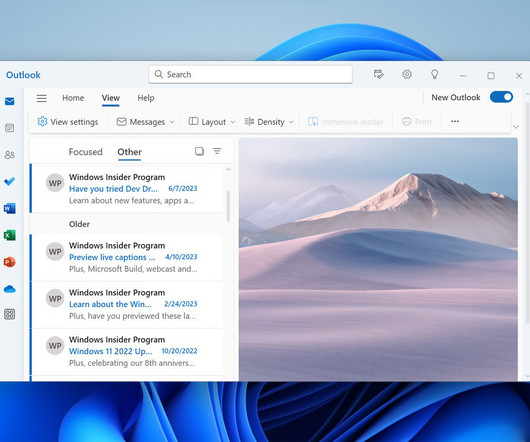
Task: Click the avatar of the Windows 11 2022 Up email
Action: point(55,345)
